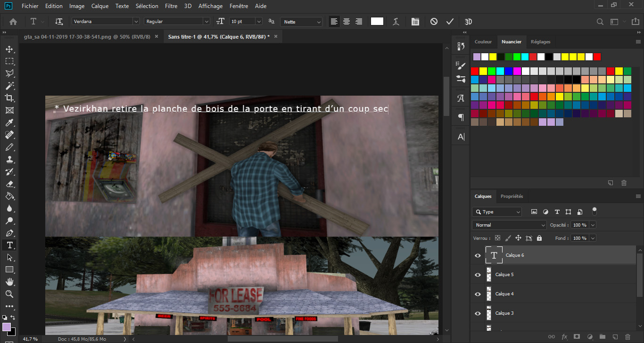
Task: Select the Blur tool
Action: point(9,208)
